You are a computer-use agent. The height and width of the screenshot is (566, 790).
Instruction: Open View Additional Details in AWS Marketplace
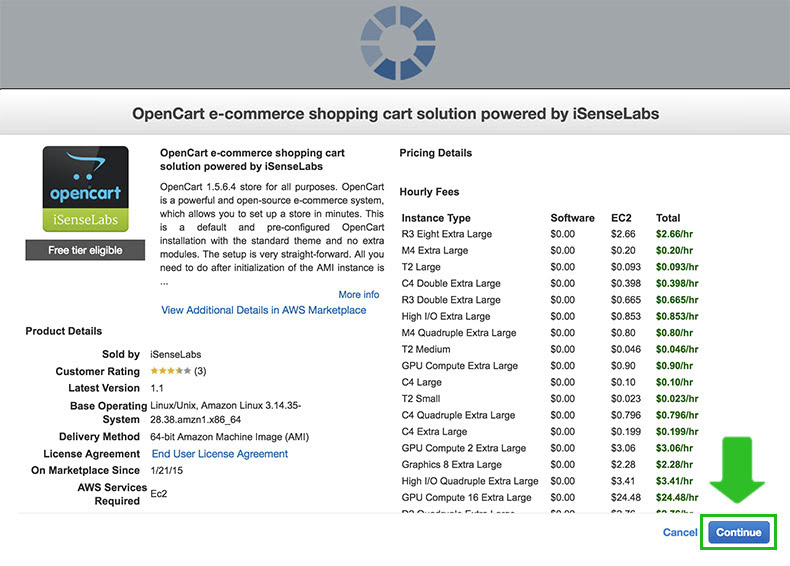coord(264,310)
